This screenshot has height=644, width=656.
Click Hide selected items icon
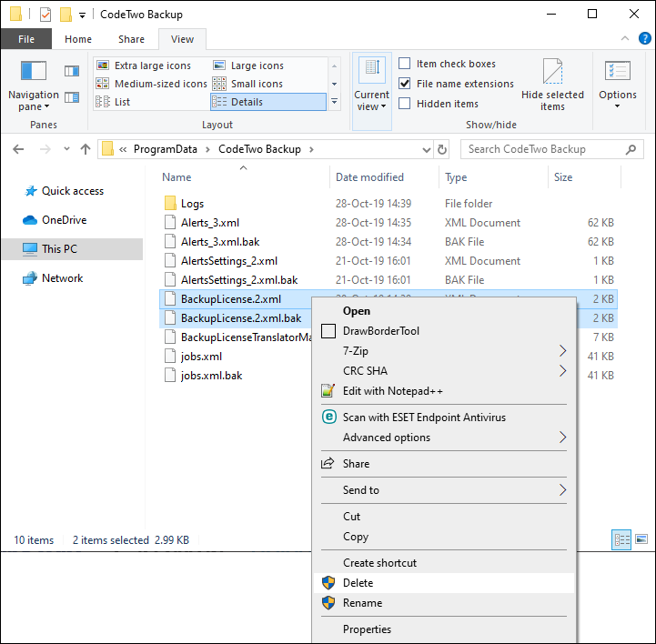[552, 71]
